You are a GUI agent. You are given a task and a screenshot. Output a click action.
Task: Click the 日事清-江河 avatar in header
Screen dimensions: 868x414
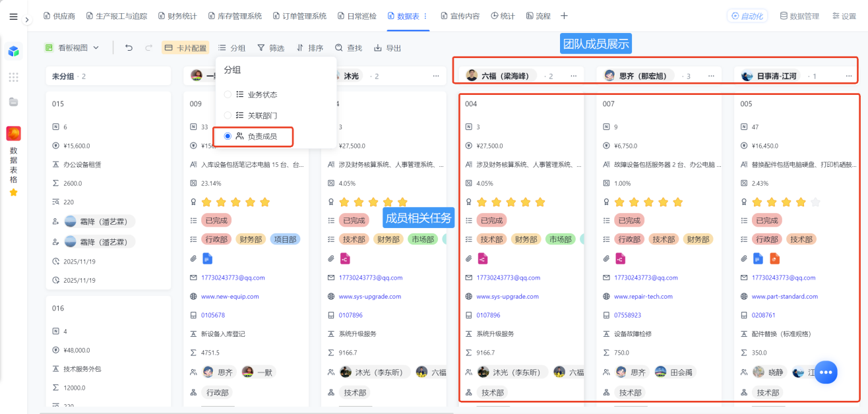747,76
